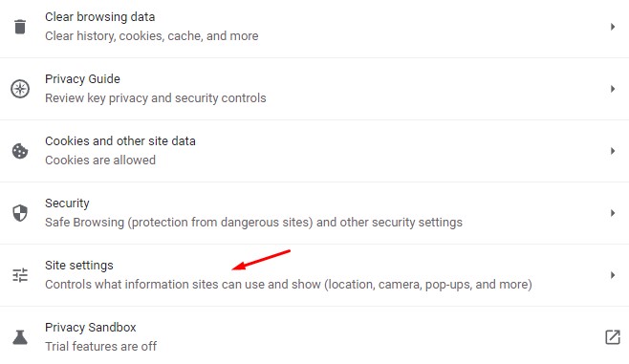The height and width of the screenshot is (364, 629).
Task: Click the Privacy Guide compass icon
Action: pos(20,89)
